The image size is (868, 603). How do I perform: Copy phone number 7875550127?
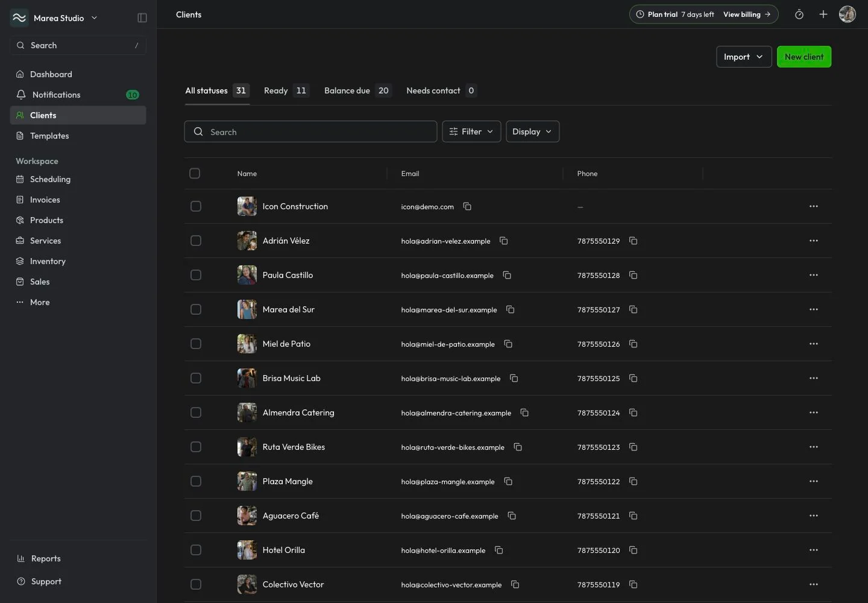tap(634, 309)
